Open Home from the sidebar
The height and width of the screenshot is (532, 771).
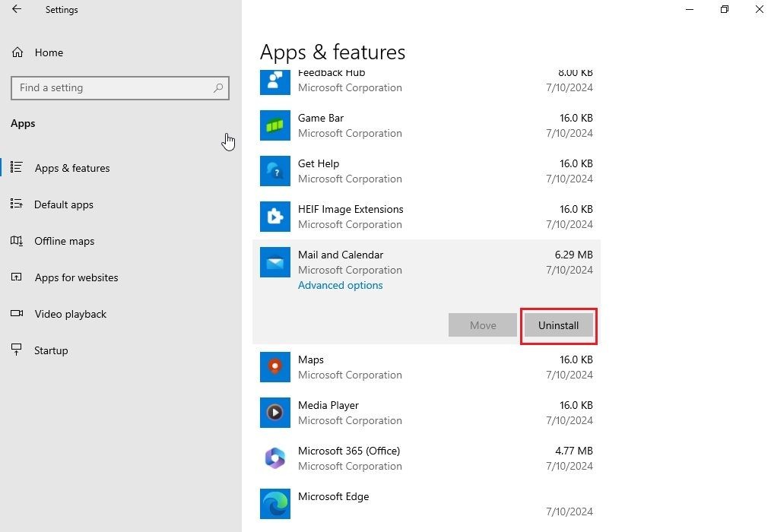point(49,52)
